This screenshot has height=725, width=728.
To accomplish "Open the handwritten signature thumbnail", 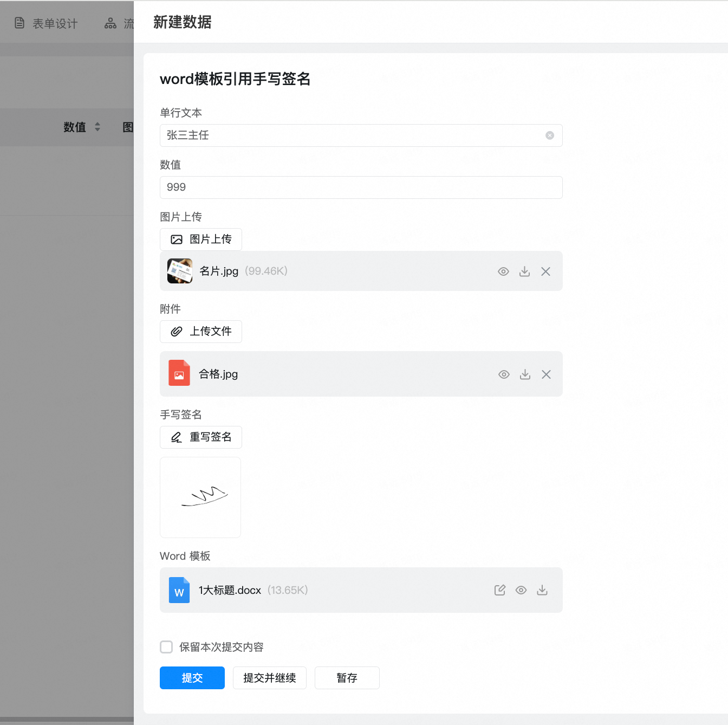I will 200,497.
